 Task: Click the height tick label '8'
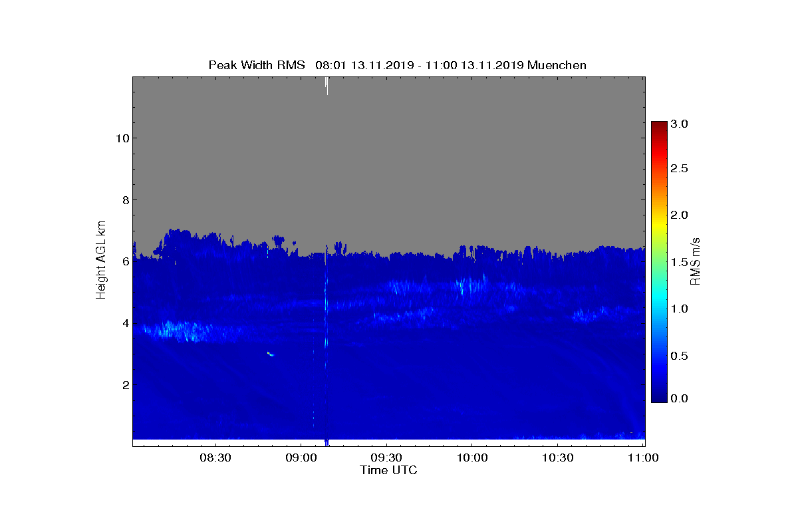coord(124,199)
